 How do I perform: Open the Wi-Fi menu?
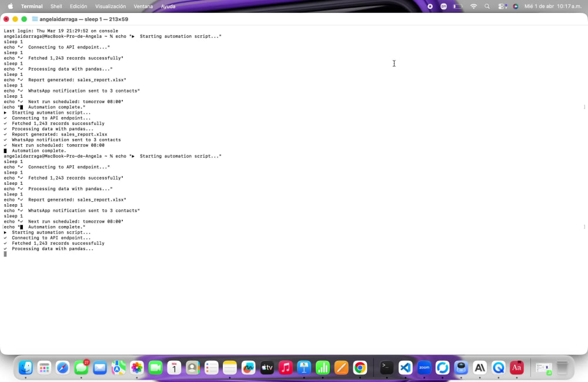473,6
